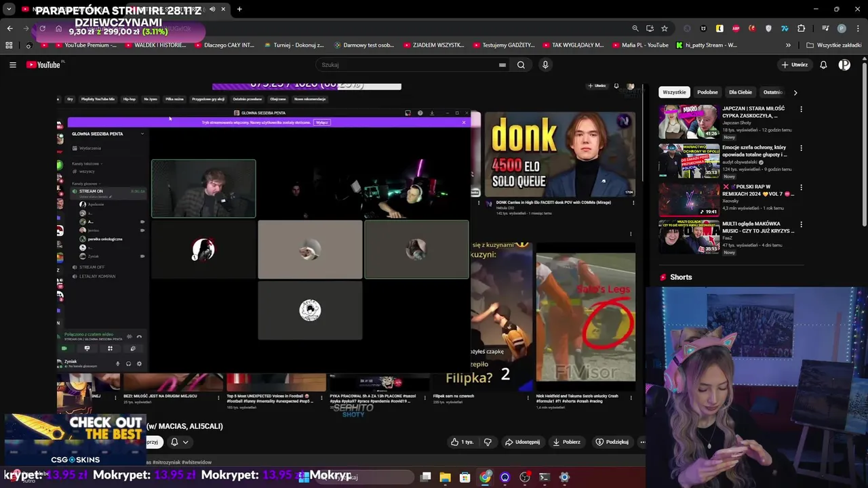The width and height of the screenshot is (868, 488).
Task: Open hi_patty Stream bookmark
Action: coord(706,45)
